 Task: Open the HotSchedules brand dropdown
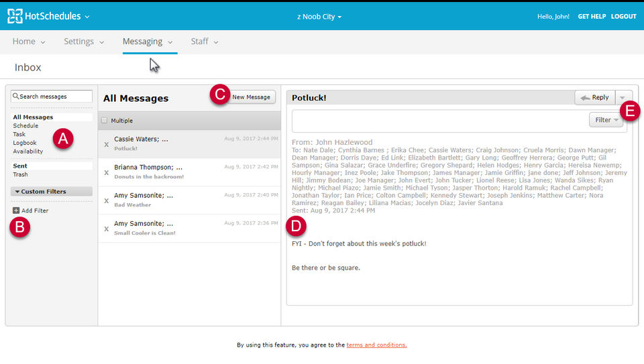click(87, 17)
